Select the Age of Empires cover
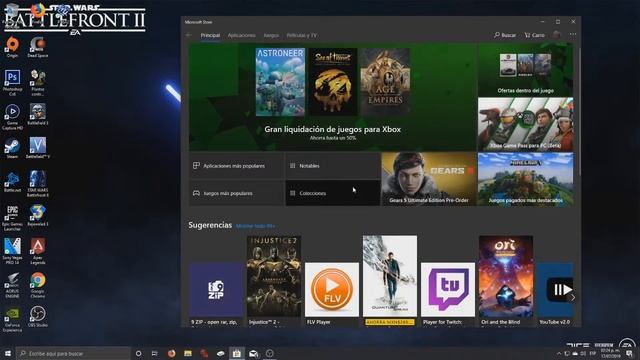This screenshot has width=640, height=360. (385, 82)
